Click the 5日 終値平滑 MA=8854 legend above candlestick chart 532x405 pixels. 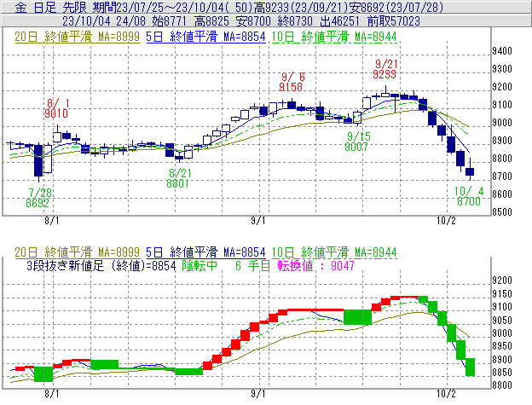pos(205,37)
